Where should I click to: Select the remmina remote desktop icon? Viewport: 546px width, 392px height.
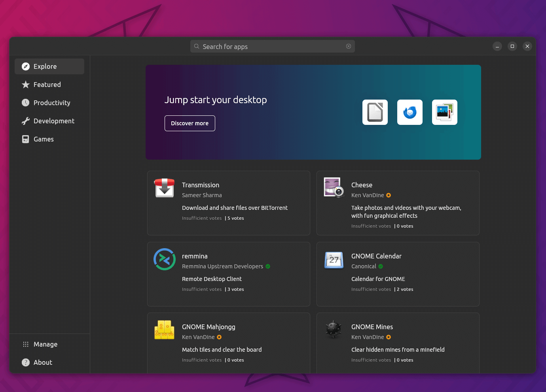(164, 259)
